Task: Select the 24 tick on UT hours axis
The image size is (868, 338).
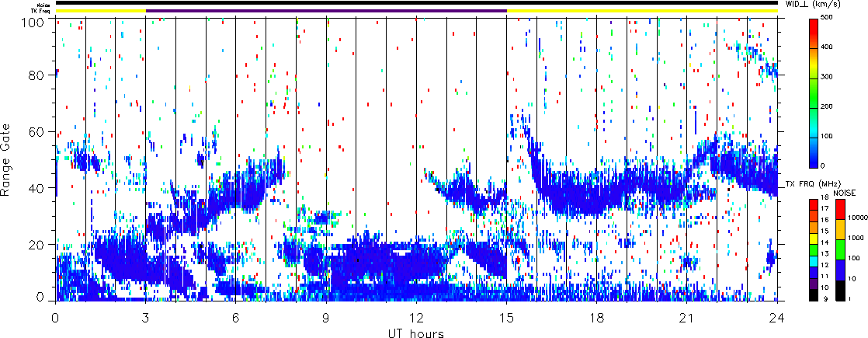Action: point(777,319)
